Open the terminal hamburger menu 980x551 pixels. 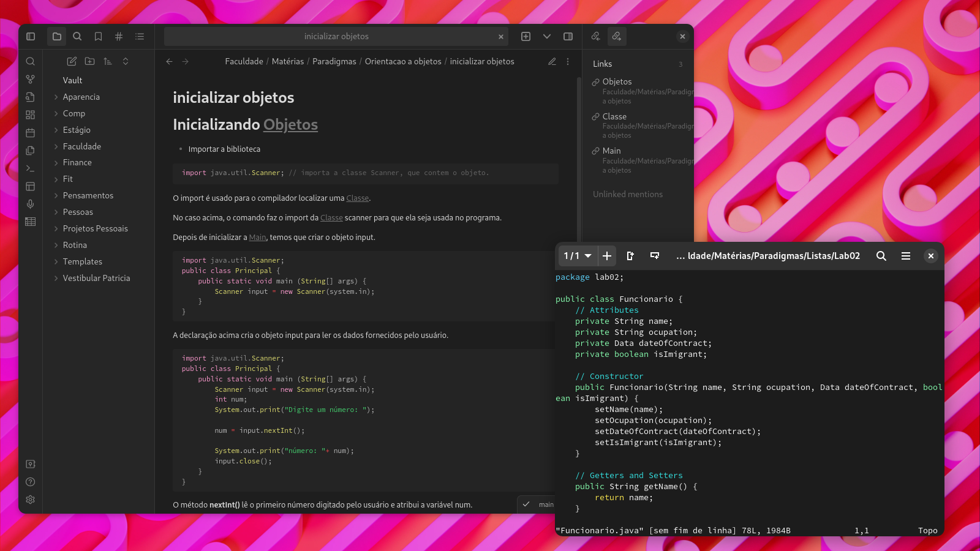coord(905,256)
